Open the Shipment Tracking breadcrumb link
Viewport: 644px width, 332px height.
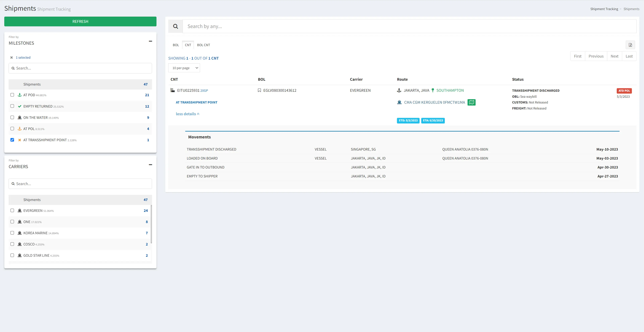coord(604,9)
